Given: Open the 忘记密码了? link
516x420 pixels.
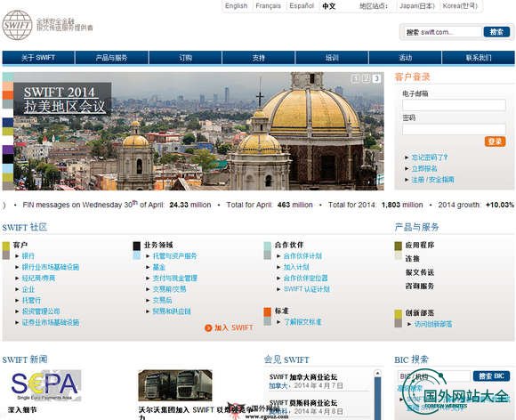Looking at the screenshot, I should pos(430,157).
